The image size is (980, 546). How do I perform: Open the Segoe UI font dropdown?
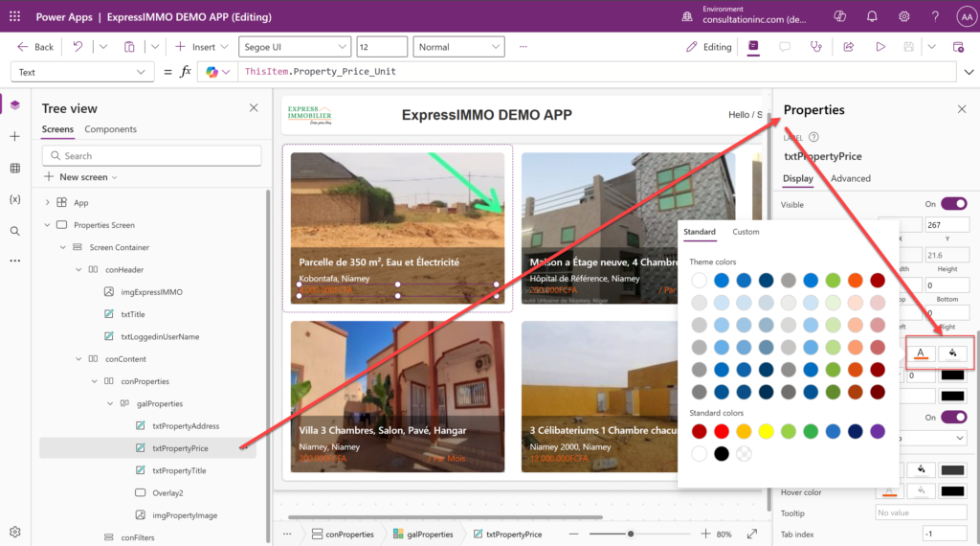295,47
